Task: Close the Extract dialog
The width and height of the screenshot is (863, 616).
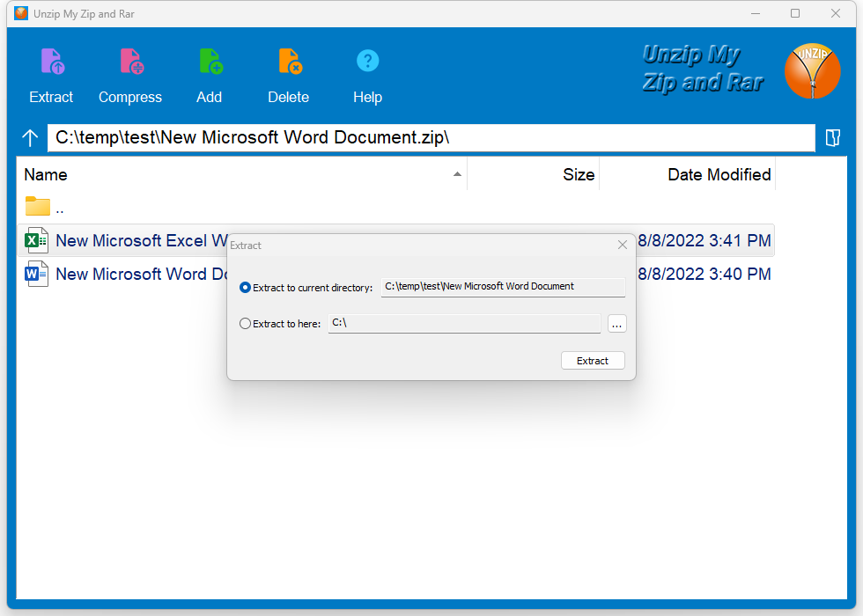Action: click(x=623, y=245)
